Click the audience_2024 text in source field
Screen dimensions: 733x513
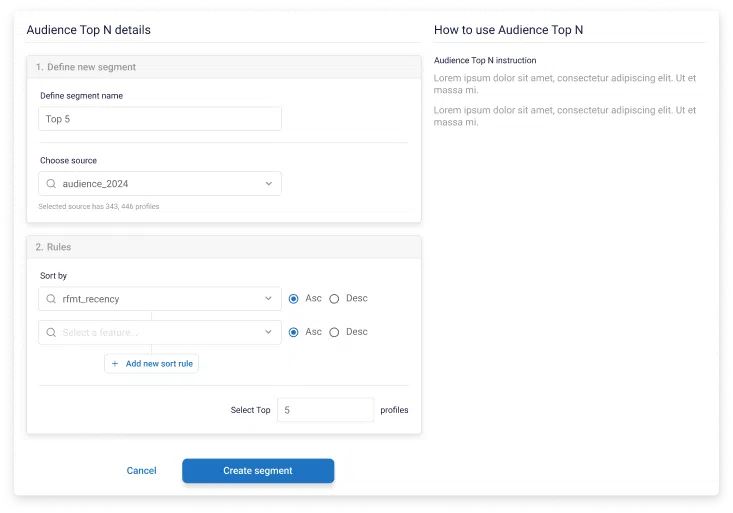coord(95,184)
